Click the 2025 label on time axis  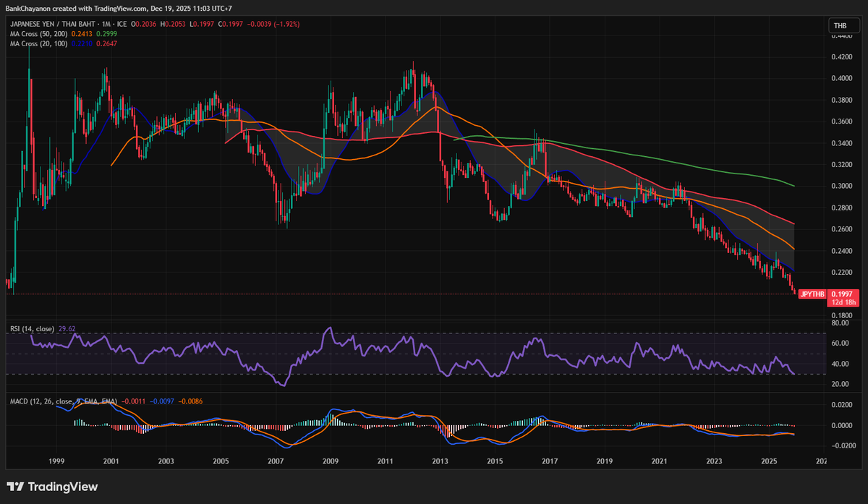770,461
